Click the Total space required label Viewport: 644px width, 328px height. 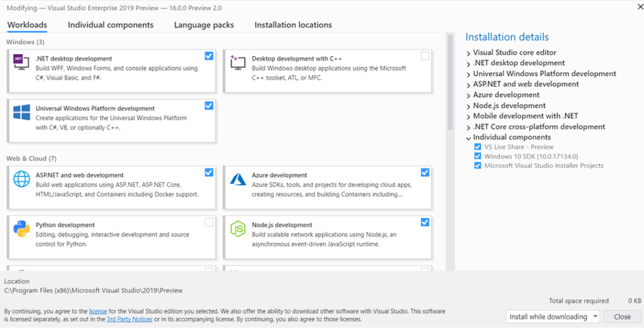pyautogui.click(x=579, y=301)
